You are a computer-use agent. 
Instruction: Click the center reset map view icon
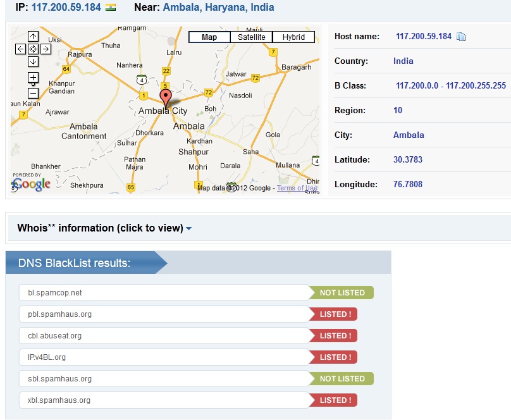tap(34, 49)
